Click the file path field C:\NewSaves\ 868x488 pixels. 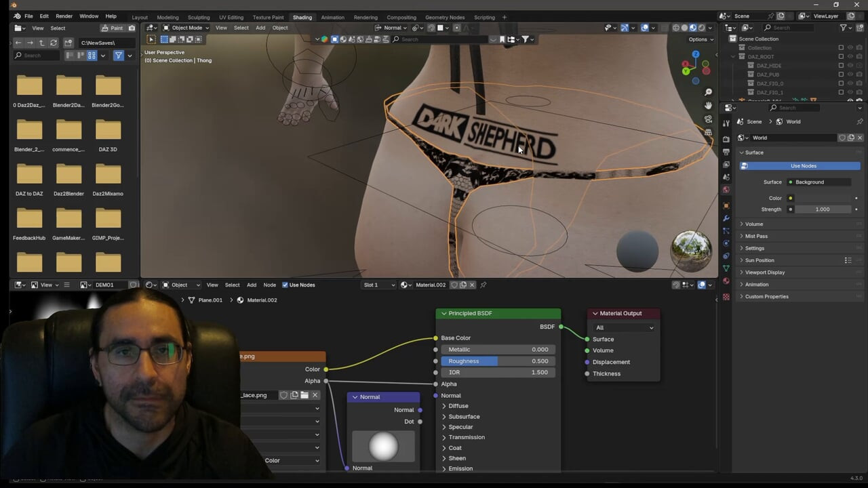[106, 43]
